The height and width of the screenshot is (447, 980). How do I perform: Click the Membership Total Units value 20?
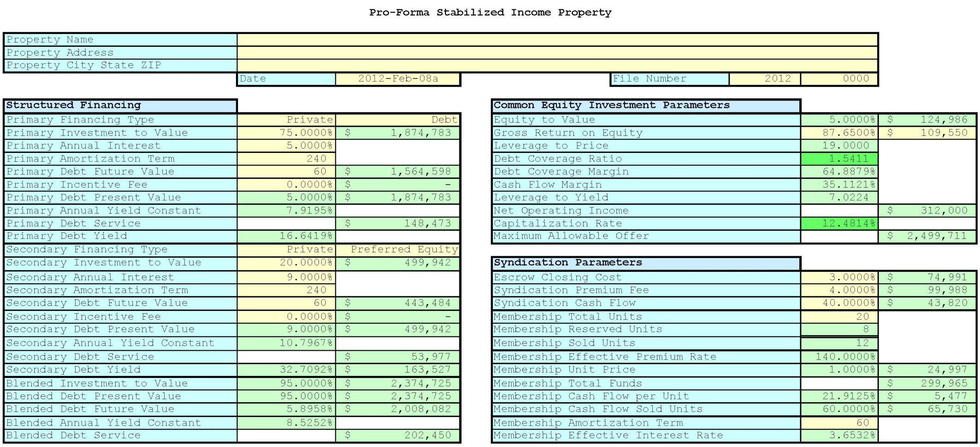(x=839, y=317)
